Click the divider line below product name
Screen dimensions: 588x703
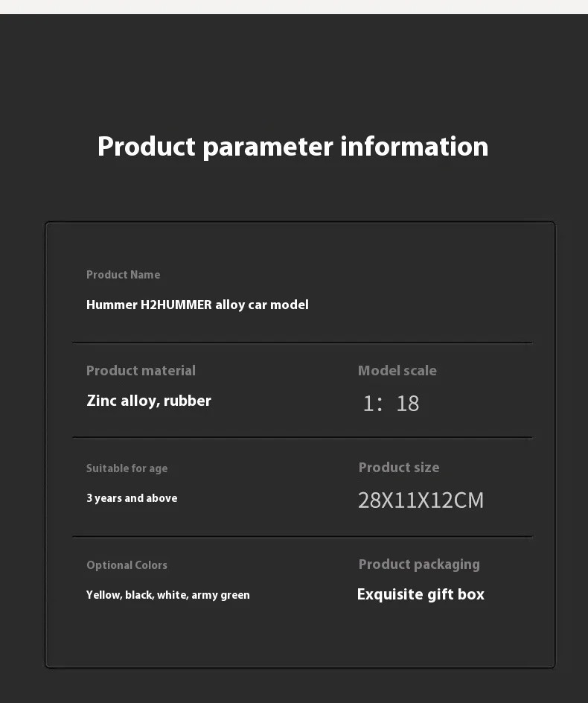point(302,343)
